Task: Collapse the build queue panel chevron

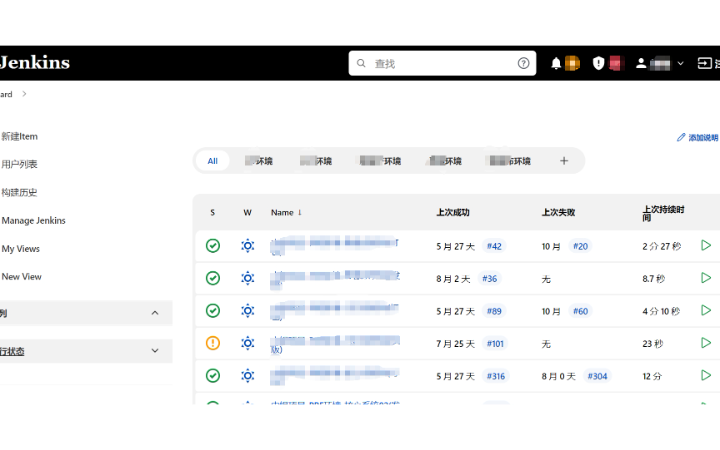Action: 155,313
